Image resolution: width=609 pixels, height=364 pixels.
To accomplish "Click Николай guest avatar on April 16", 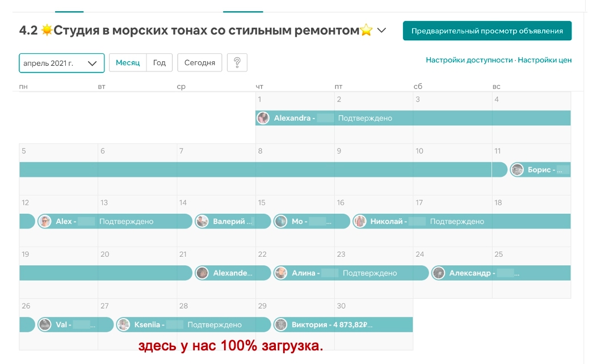I will 359,222.
